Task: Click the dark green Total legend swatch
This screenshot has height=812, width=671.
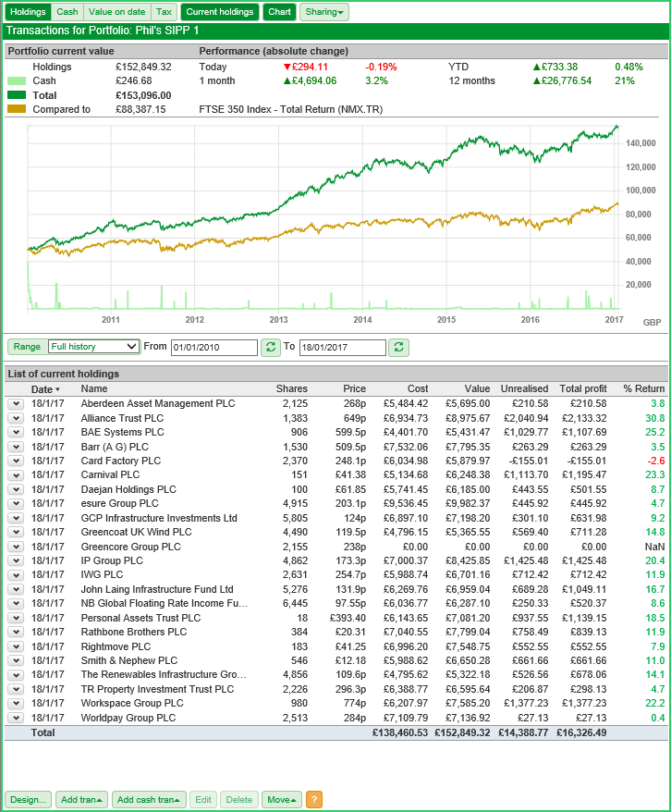Action: tap(17, 94)
